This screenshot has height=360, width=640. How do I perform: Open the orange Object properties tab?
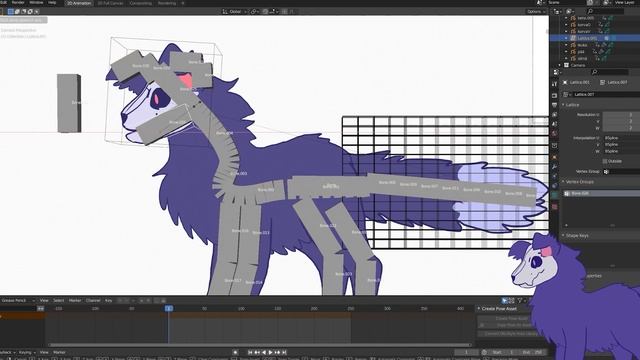click(554, 157)
